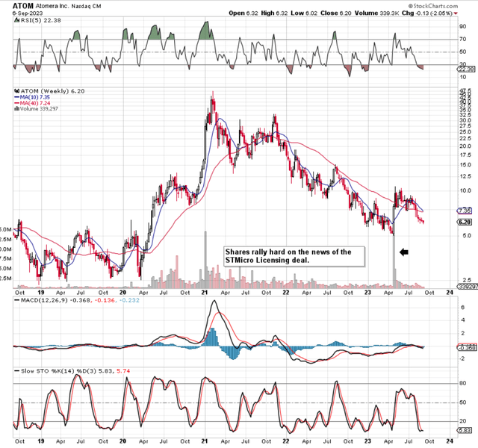Click the candlestick icon before ATOM (Weekly)
This screenshot has width=478, height=448.
[x=17, y=91]
